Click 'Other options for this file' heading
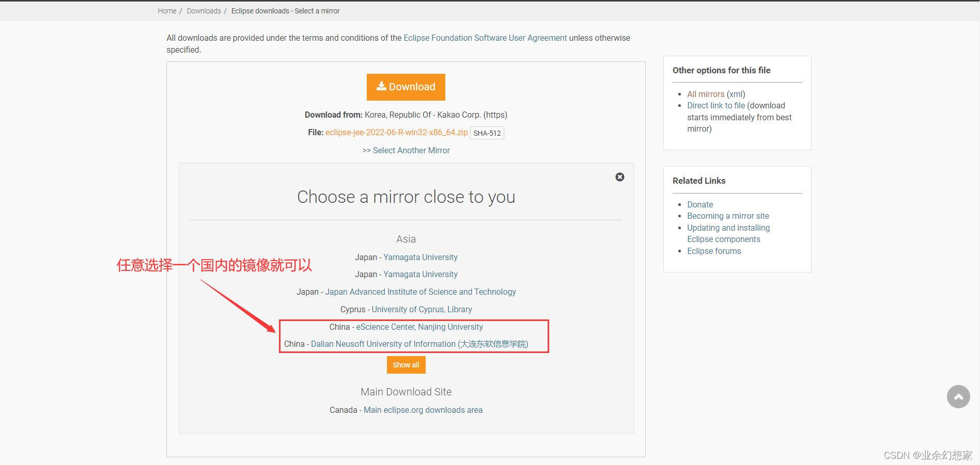This screenshot has width=980, height=465. pyautogui.click(x=721, y=70)
